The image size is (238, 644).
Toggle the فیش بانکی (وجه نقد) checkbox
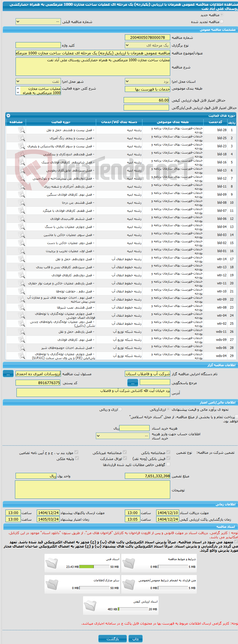168,458
